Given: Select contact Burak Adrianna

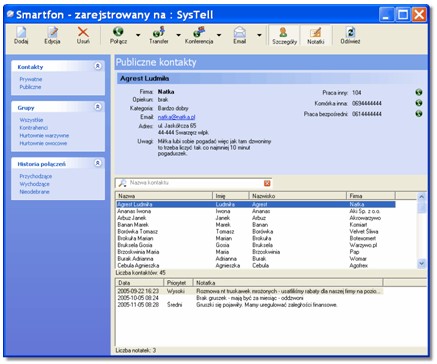Looking at the screenshot, I should pyautogui.click(x=256, y=259).
